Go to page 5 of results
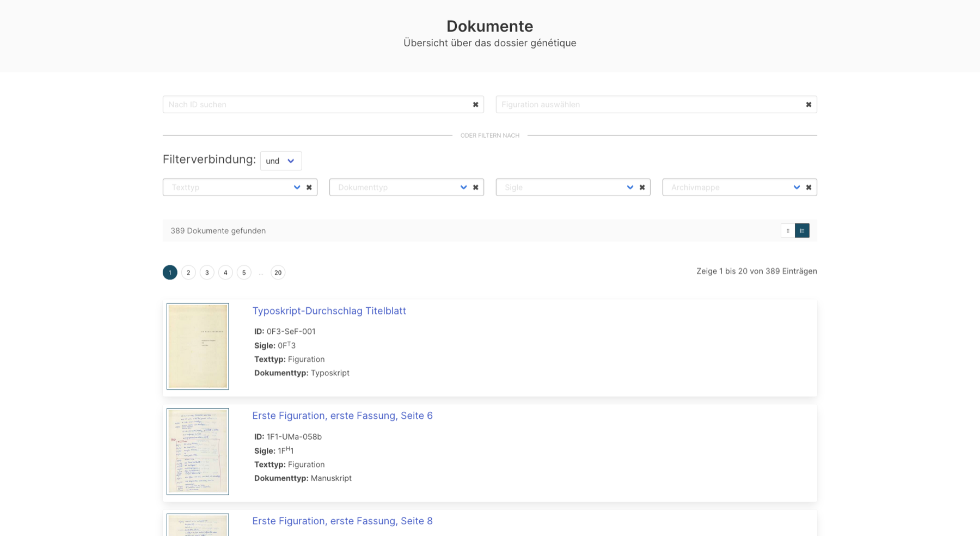The height and width of the screenshot is (536, 980). pos(244,272)
